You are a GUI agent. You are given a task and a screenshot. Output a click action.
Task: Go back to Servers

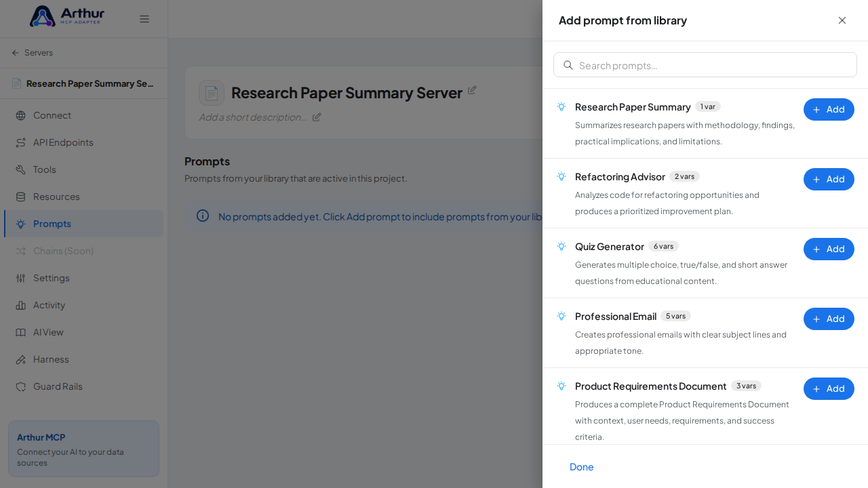pyautogui.click(x=32, y=53)
